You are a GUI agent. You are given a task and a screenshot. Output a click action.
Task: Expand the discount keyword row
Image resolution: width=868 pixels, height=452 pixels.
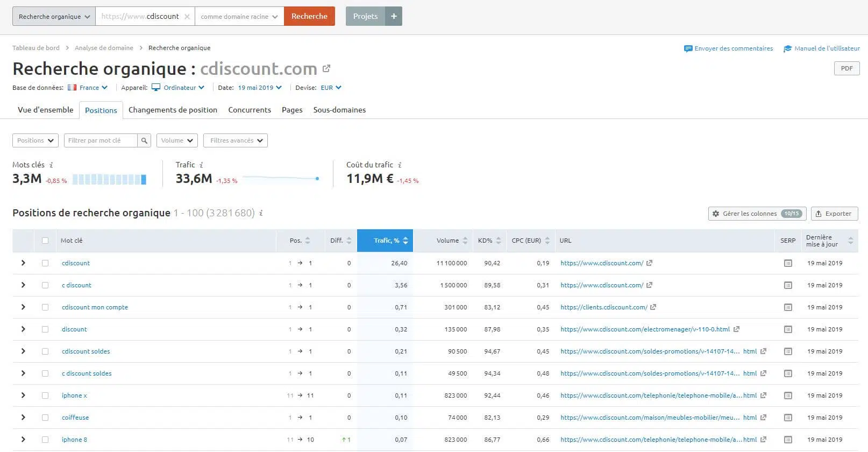pos(23,329)
